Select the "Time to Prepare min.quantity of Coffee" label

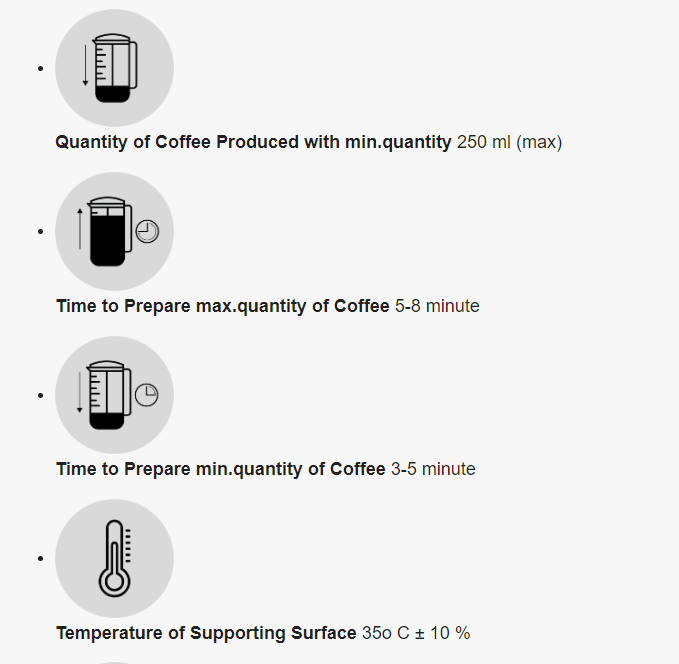220,469
